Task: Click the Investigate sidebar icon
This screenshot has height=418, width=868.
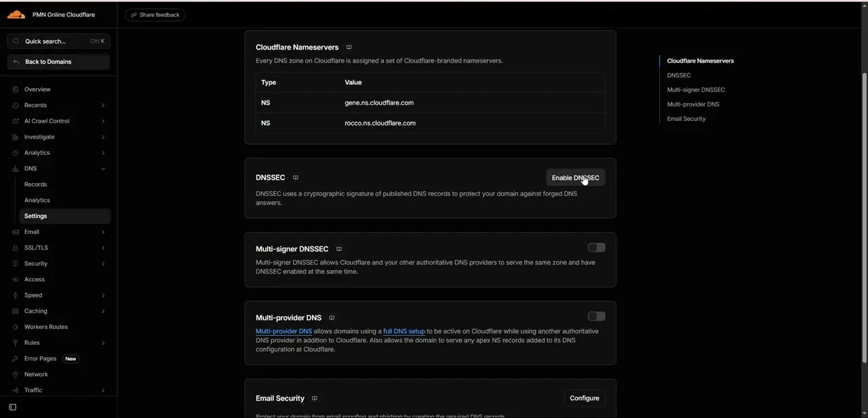Action: click(x=16, y=137)
